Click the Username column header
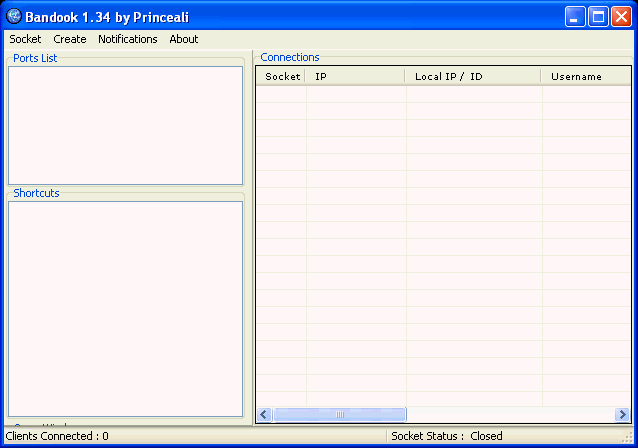Screen dimensions: 638x448 [x=585, y=76]
